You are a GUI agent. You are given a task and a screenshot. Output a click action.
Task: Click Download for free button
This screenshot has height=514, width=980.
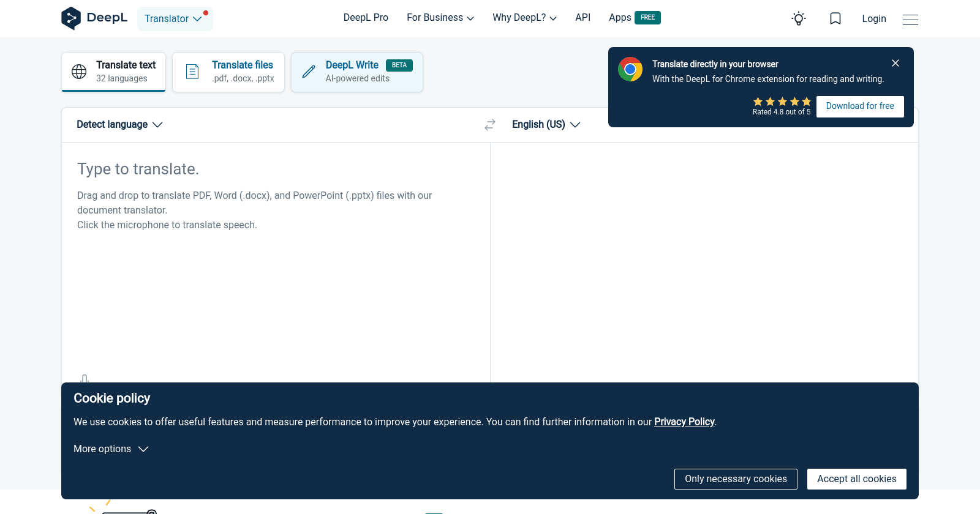(x=860, y=106)
